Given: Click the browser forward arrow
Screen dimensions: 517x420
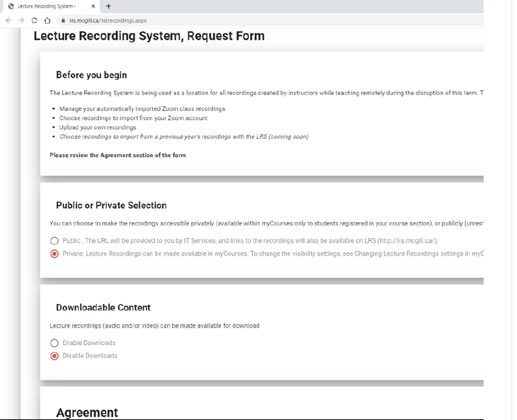Looking at the screenshot, I should 21,21.
